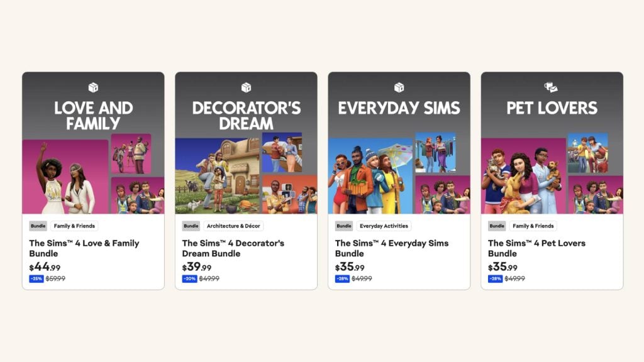Click the pets and owners image on Pet Lovers

tap(523, 176)
